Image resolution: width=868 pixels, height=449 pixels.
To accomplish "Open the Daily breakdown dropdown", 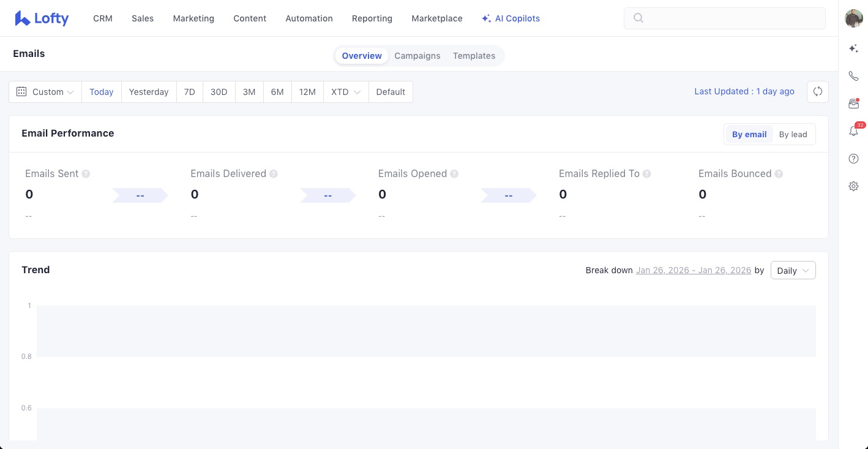I will tap(792, 271).
